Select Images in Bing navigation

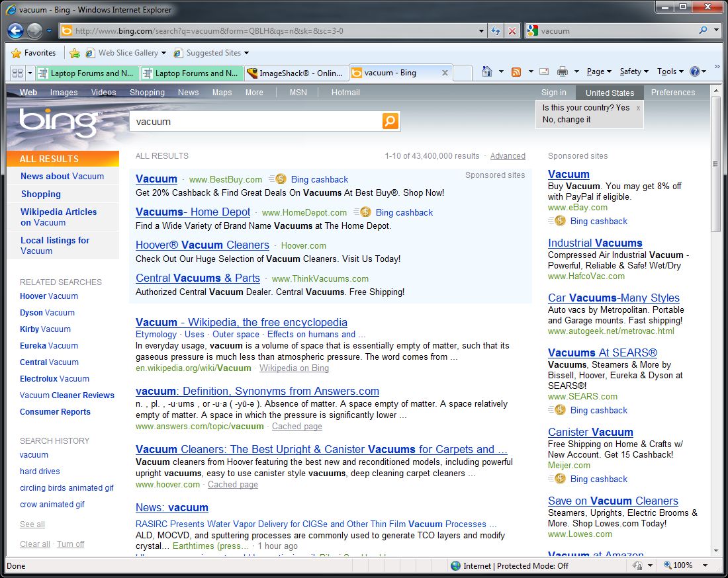(64, 93)
